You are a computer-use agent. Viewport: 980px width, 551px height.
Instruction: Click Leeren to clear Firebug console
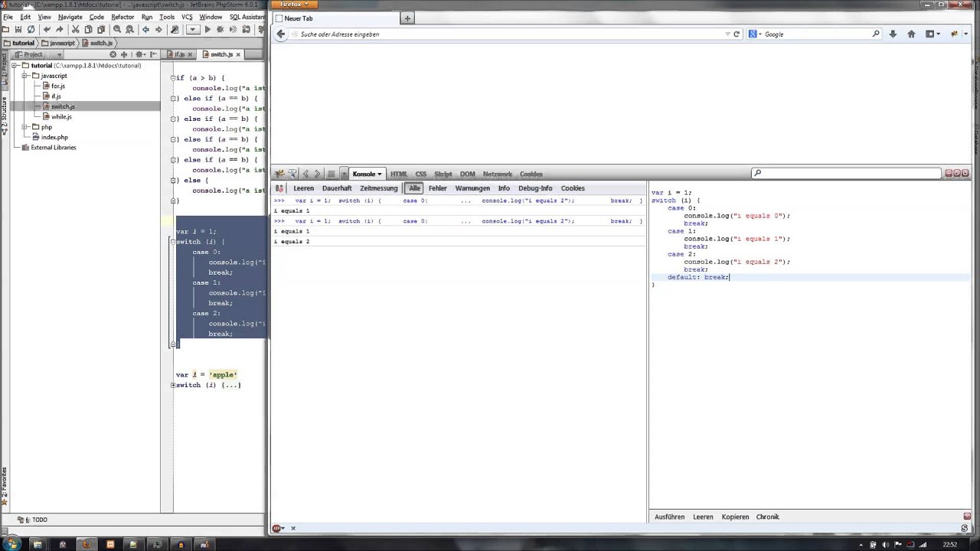click(x=303, y=188)
